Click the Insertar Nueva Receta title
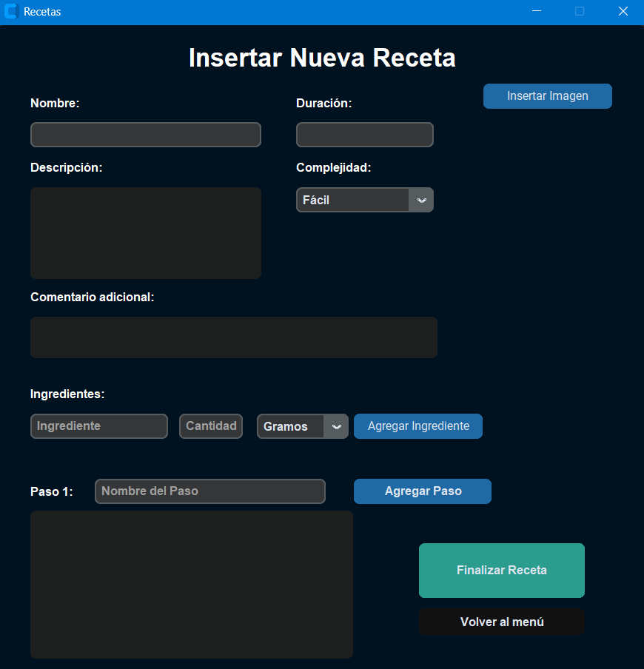Image resolution: width=644 pixels, height=669 pixels. pos(321,58)
